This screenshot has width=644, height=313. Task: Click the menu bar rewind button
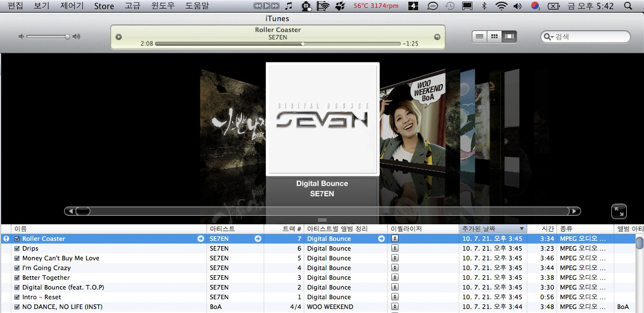point(257,6)
